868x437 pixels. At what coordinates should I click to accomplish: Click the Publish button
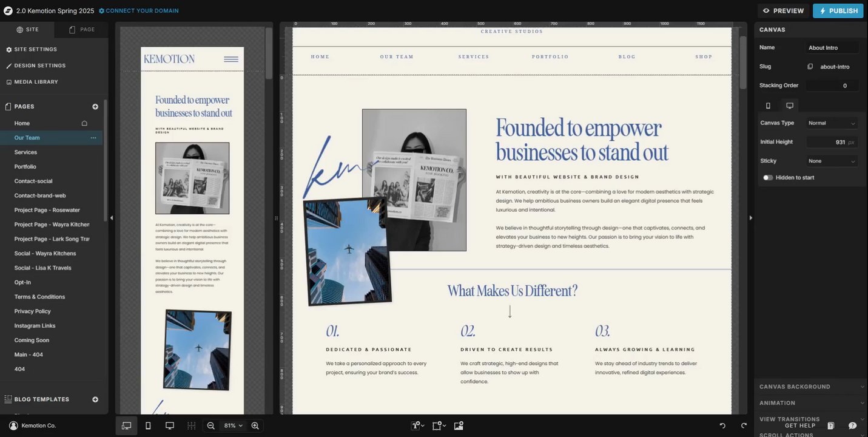click(x=838, y=11)
